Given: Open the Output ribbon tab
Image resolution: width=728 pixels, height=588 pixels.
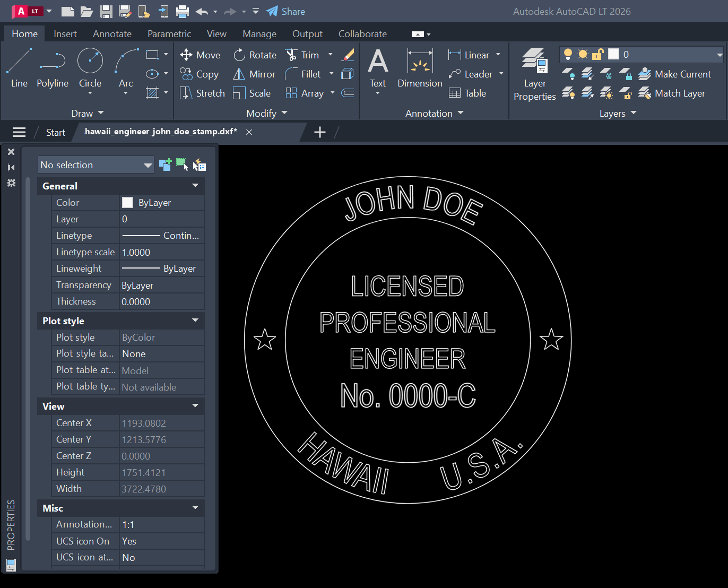Looking at the screenshot, I should click(x=307, y=34).
